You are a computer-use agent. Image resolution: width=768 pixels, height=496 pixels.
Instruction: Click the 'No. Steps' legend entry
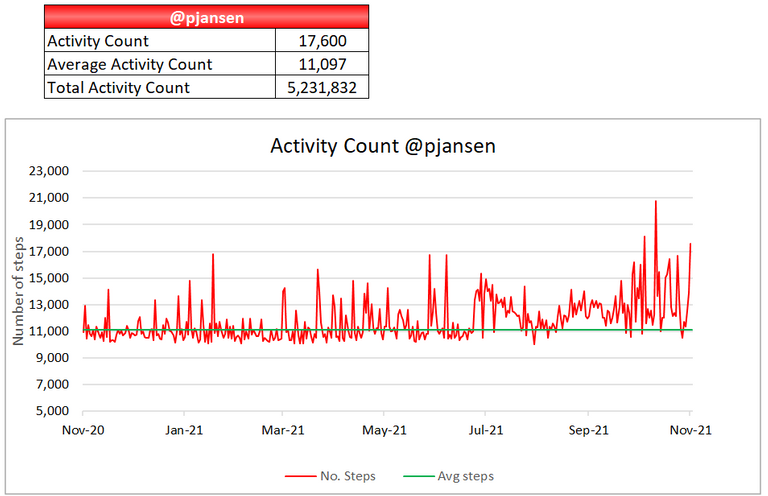click(331, 476)
